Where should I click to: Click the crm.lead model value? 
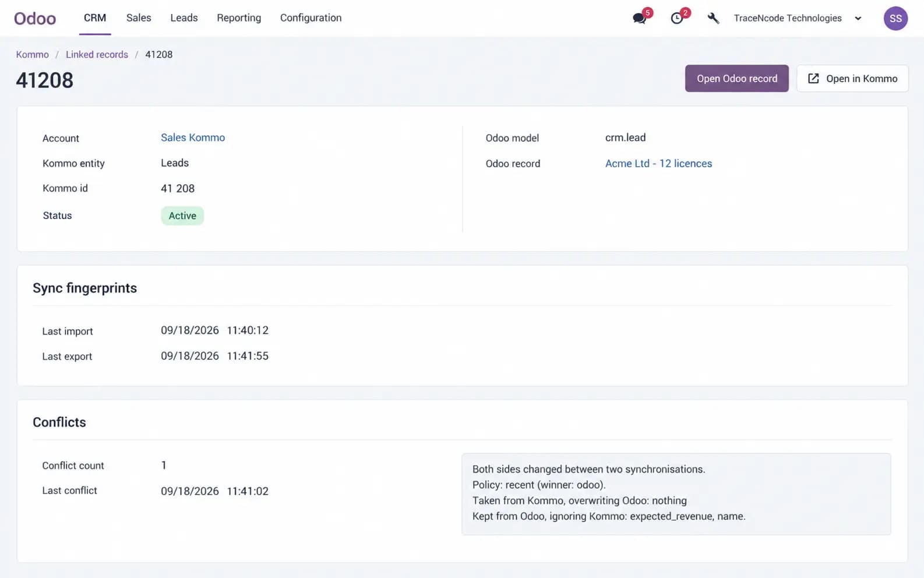(625, 138)
